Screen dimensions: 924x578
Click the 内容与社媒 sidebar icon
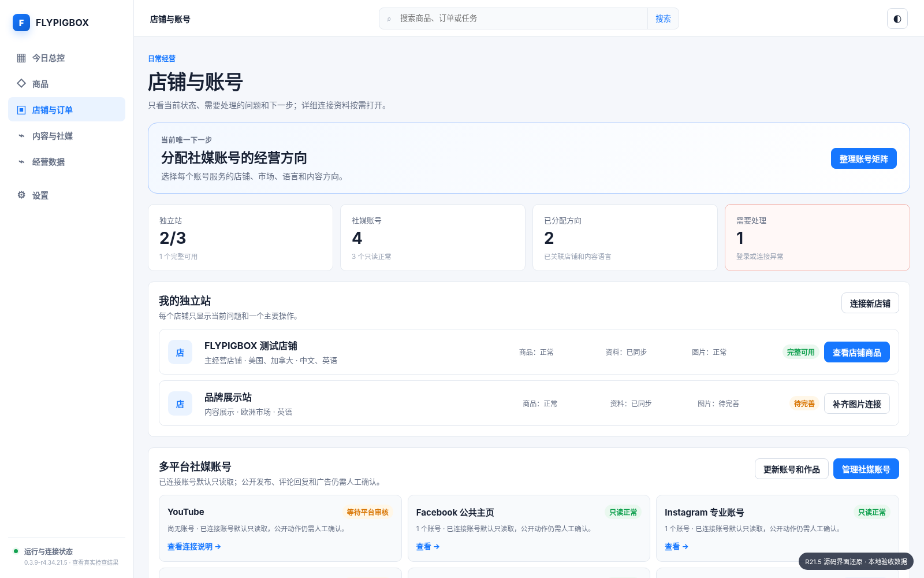pos(21,136)
